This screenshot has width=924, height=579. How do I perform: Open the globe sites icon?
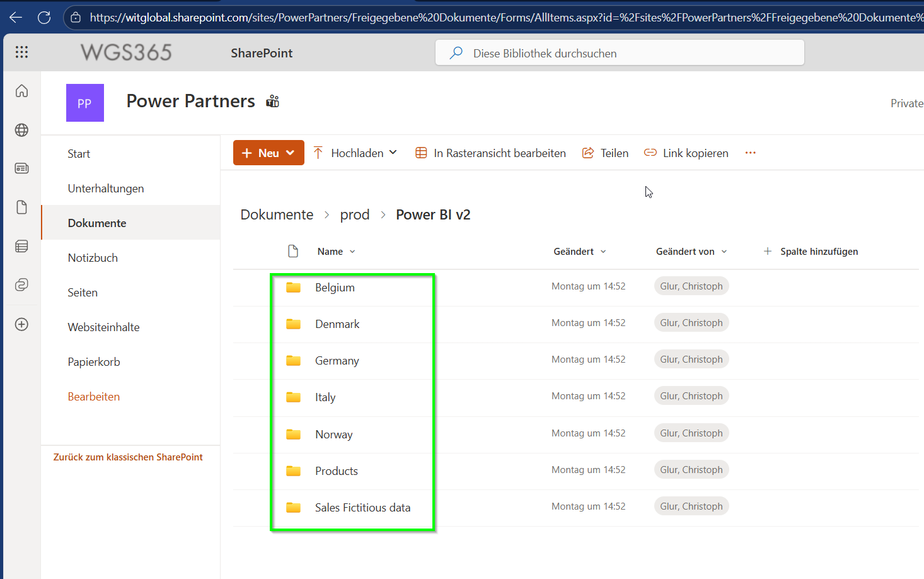coord(21,130)
